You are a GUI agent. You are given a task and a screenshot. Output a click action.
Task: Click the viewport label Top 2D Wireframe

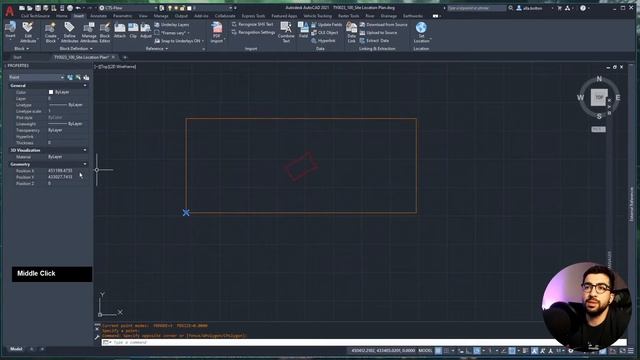click(x=116, y=67)
